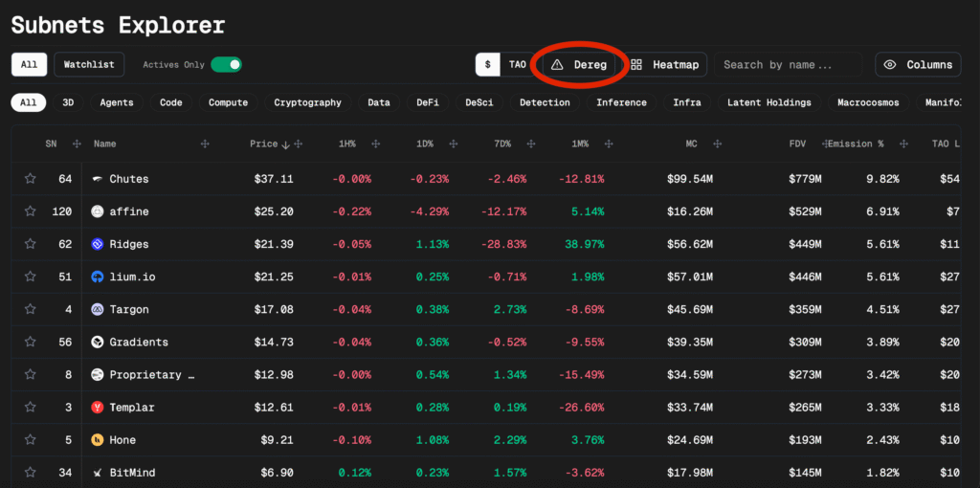Filter by the Compute category
This screenshot has height=488, width=980.
coord(228,102)
